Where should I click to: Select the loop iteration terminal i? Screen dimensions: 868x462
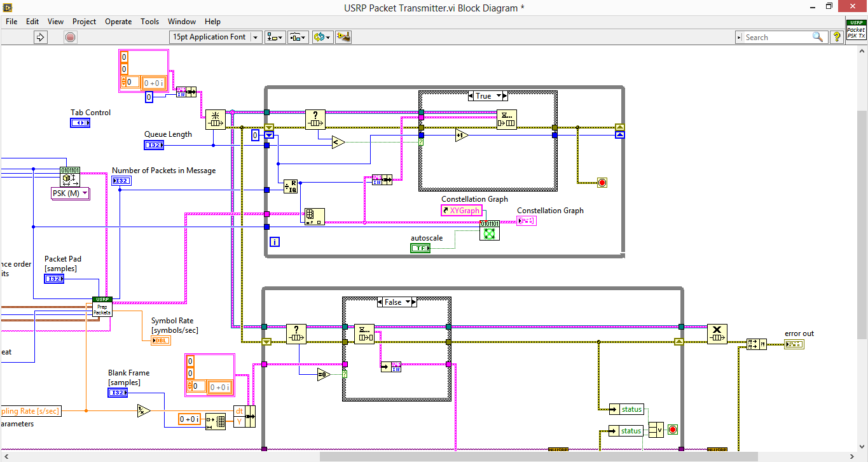pos(275,242)
